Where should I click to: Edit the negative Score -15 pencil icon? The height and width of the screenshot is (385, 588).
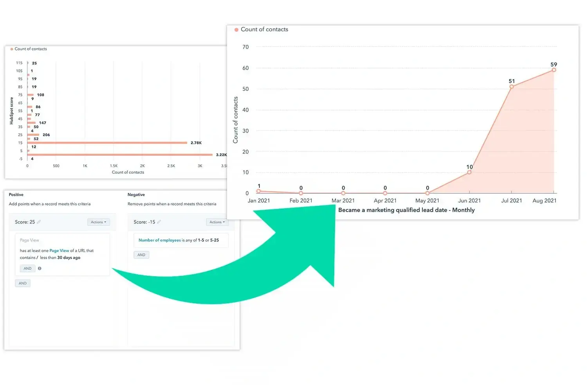159,222
